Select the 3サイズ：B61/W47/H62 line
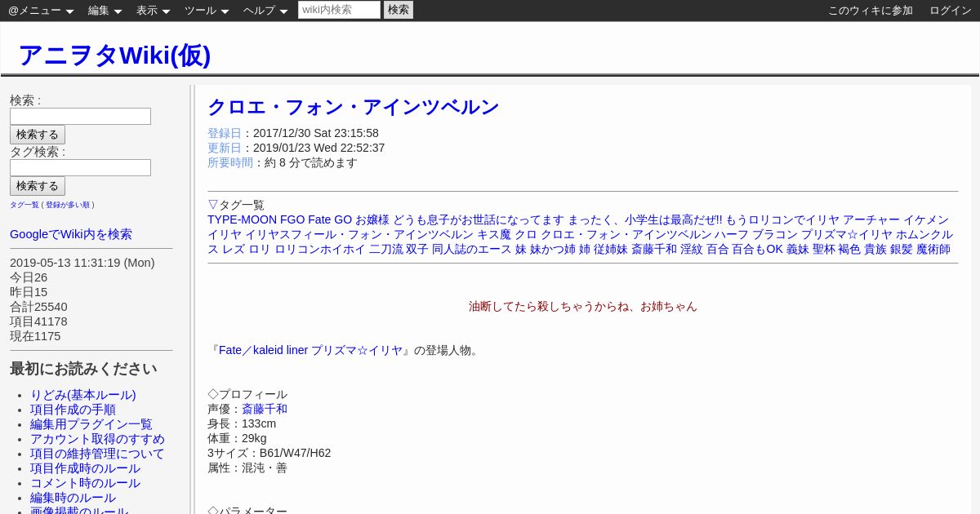This screenshot has width=980, height=514. pos(269,453)
